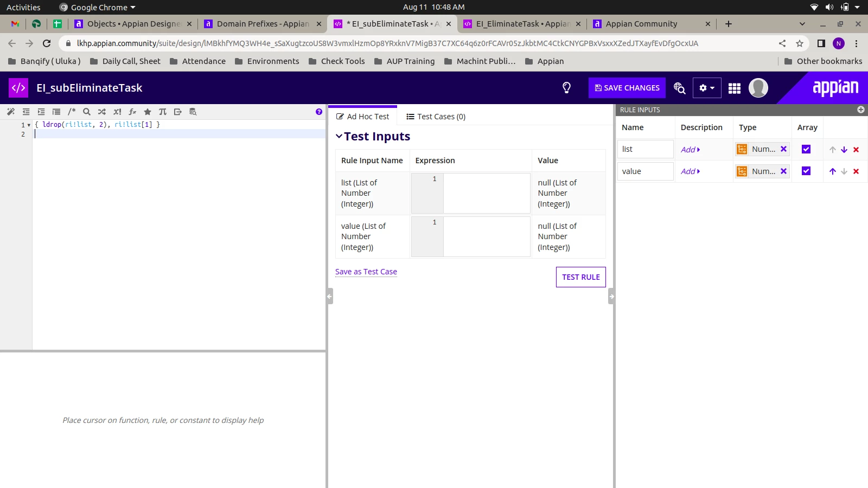Click the SAVE CHANGES button
The width and height of the screenshot is (868, 488).
click(627, 88)
